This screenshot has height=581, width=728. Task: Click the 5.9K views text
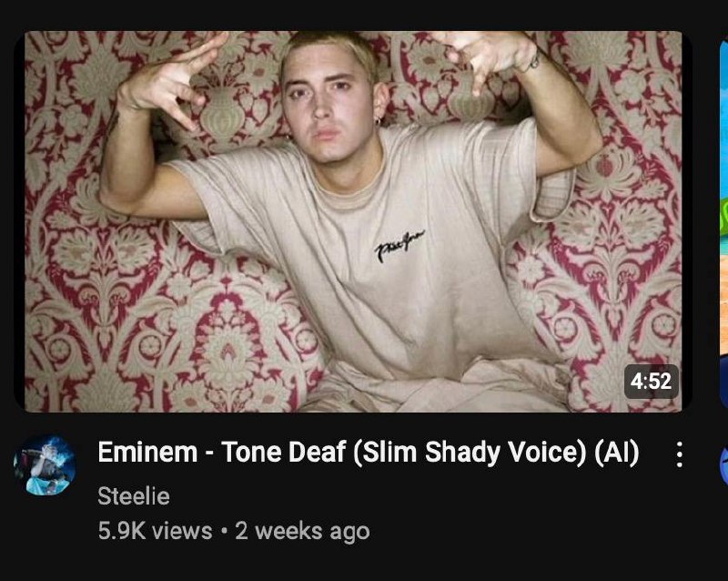point(155,531)
